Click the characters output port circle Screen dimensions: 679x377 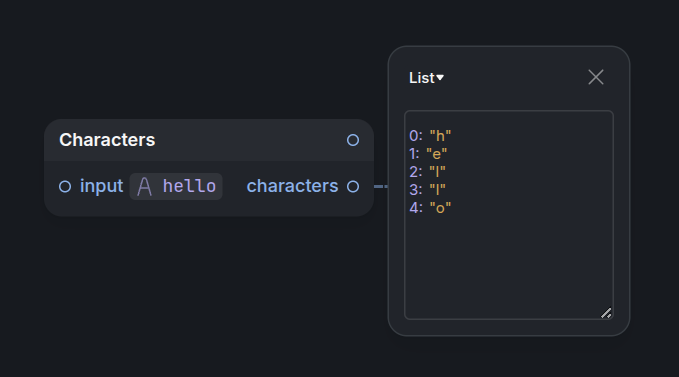tap(353, 187)
